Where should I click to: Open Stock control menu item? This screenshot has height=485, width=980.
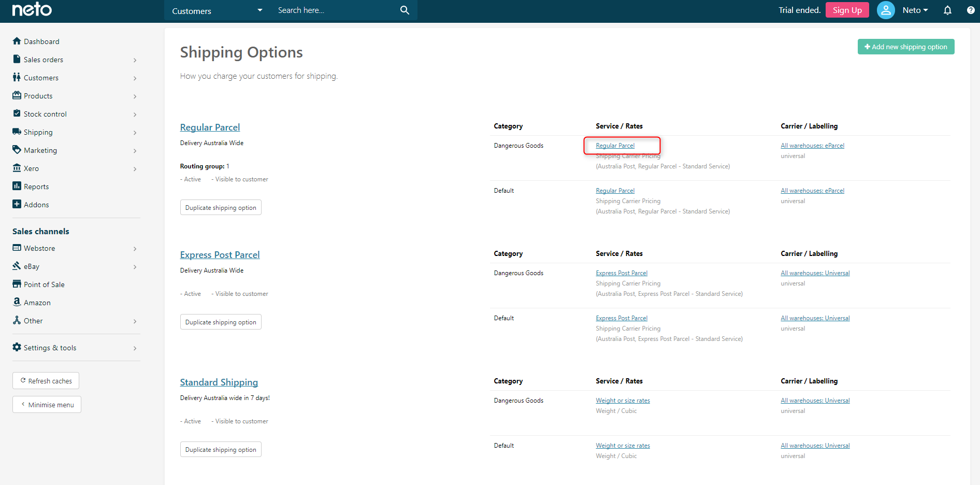(45, 114)
